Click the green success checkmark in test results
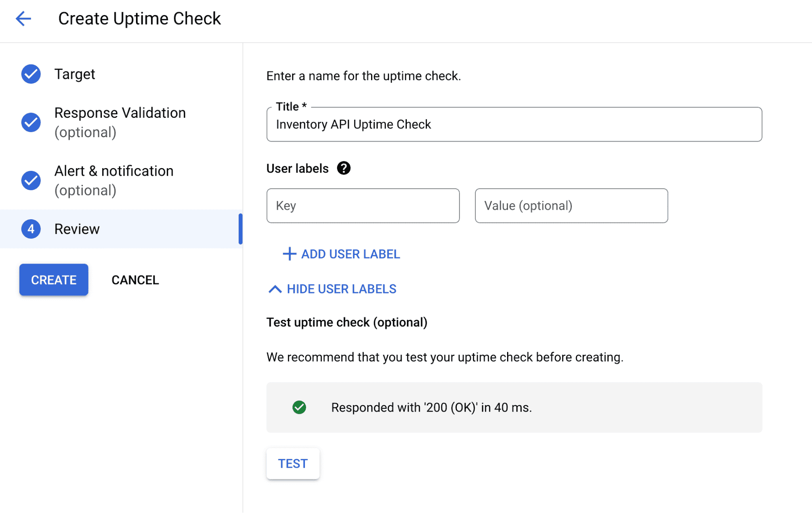 (x=300, y=407)
